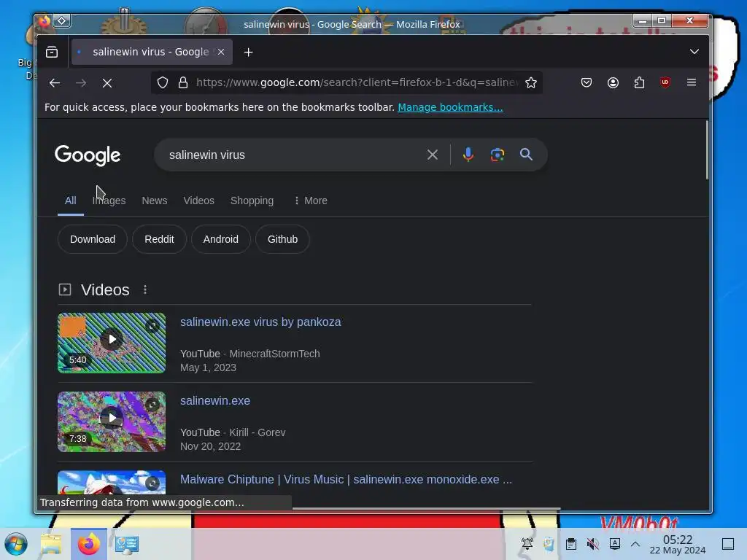The image size is (747, 560).
Task: Open the File Explorer taskbar icon
Action: point(52,544)
